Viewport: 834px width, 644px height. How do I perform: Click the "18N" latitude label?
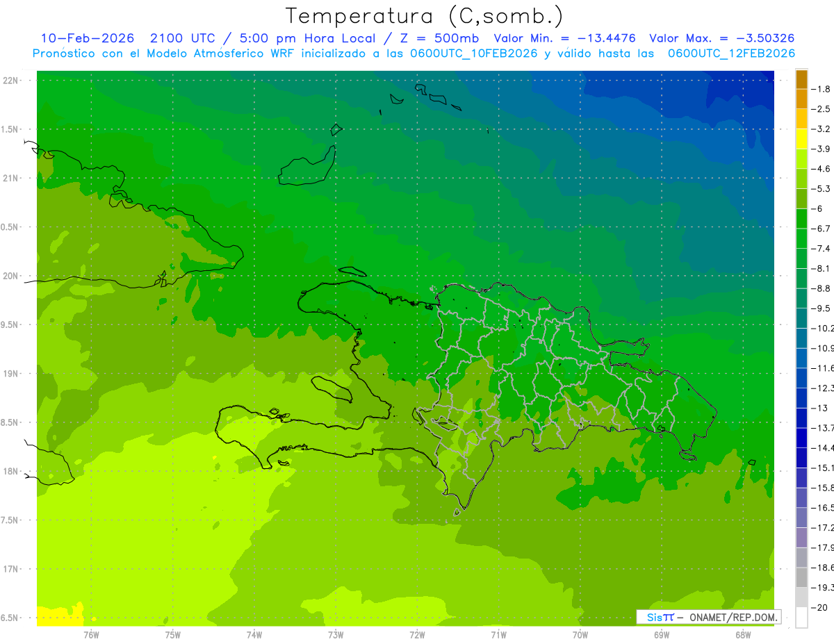coord(12,471)
